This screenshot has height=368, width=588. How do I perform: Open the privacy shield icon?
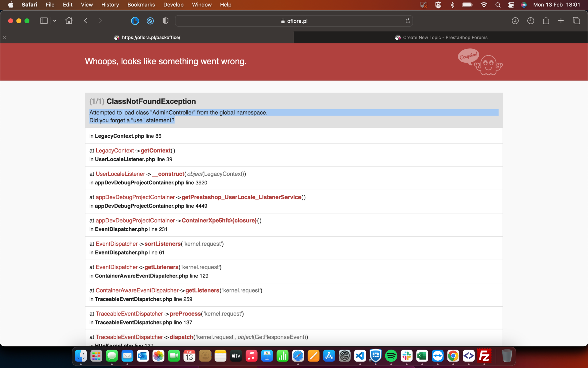tap(165, 21)
